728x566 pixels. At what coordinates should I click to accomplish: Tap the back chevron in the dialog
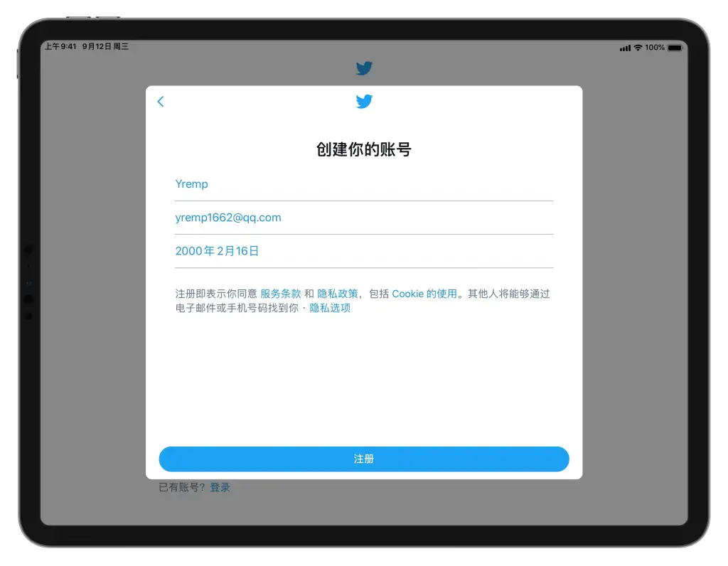pyautogui.click(x=161, y=102)
